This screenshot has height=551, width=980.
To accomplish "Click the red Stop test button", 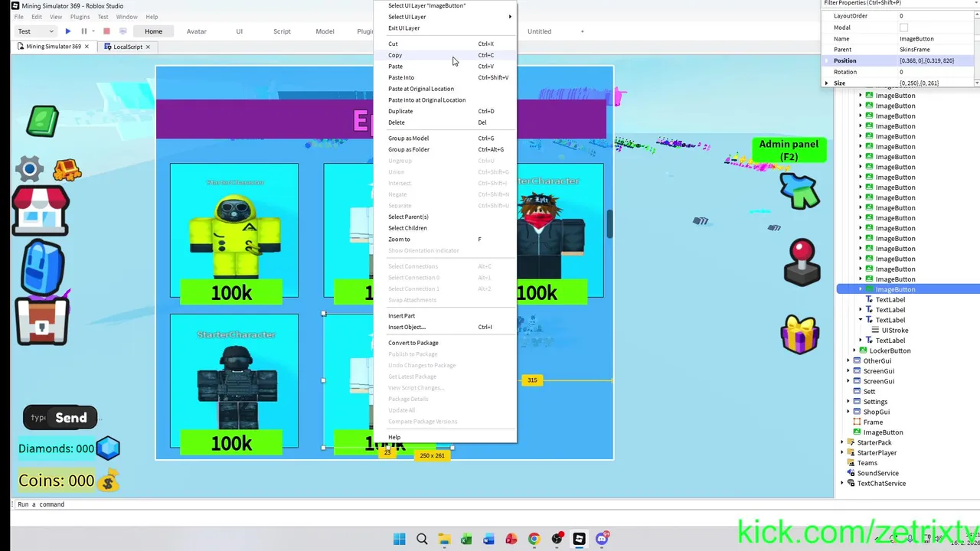I will (106, 31).
